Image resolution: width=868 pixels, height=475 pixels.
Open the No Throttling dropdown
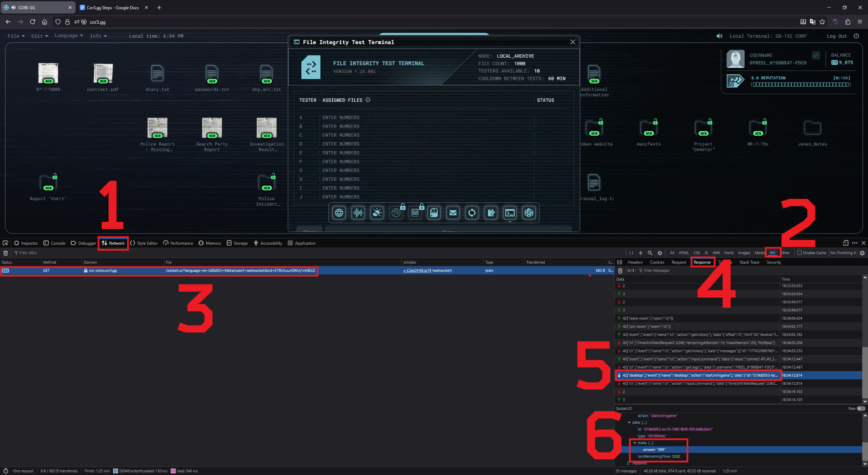click(x=843, y=253)
